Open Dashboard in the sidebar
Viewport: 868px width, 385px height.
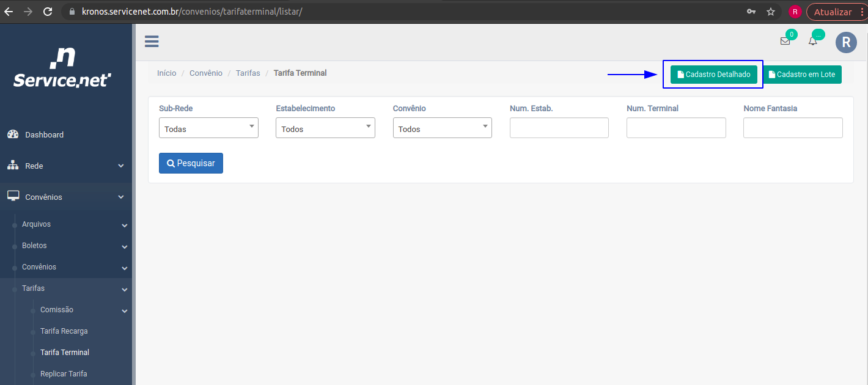pyautogui.click(x=44, y=135)
